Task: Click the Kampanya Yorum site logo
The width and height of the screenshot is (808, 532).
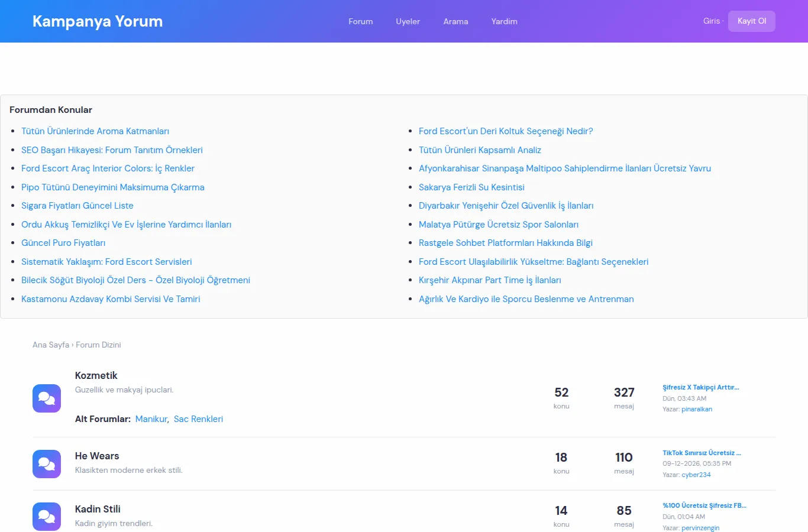Action: coord(98,21)
